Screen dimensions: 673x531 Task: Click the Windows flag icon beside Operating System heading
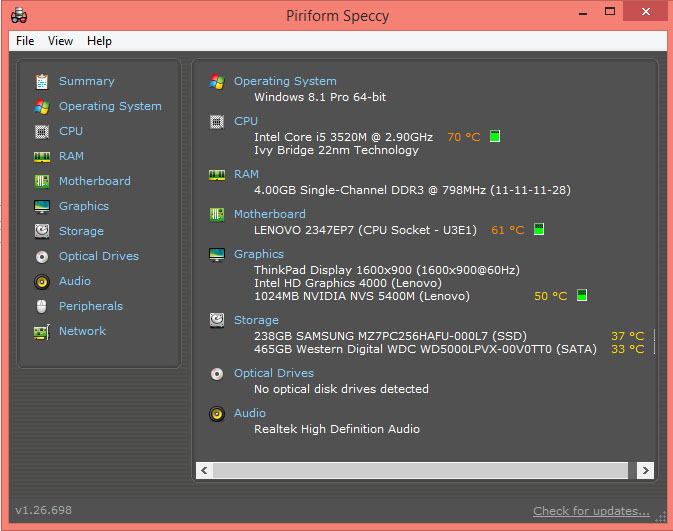pyautogui.click(x=217, y=82)
